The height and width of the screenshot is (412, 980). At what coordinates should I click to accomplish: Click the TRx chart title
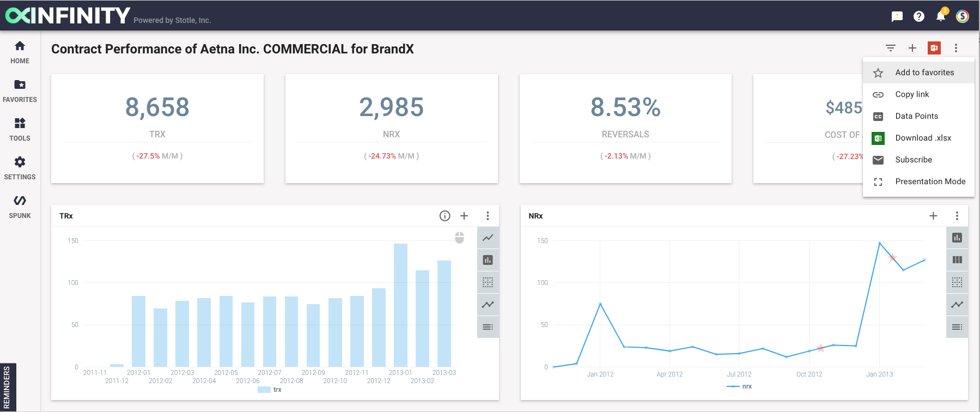point(66,216)
